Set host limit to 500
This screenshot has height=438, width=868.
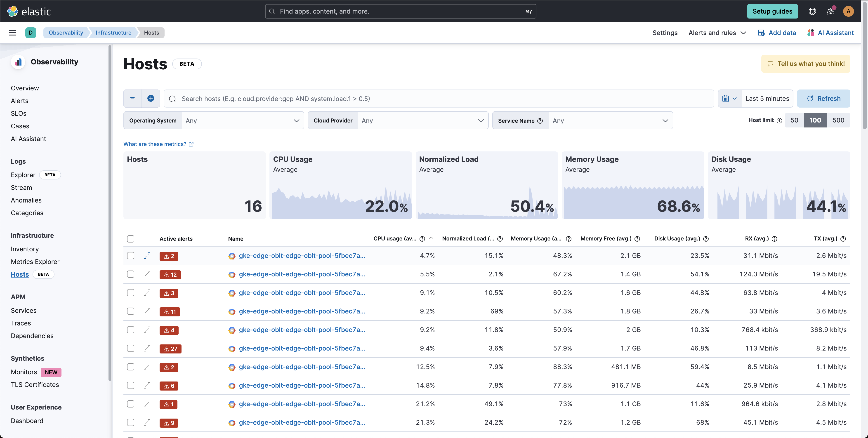tap(838, 120)
